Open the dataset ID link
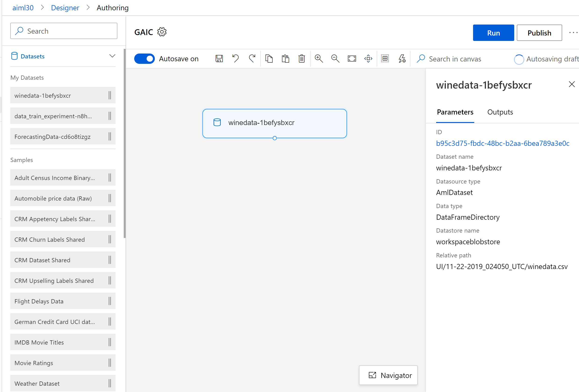 pyautogui.click(x=503, y=143)
